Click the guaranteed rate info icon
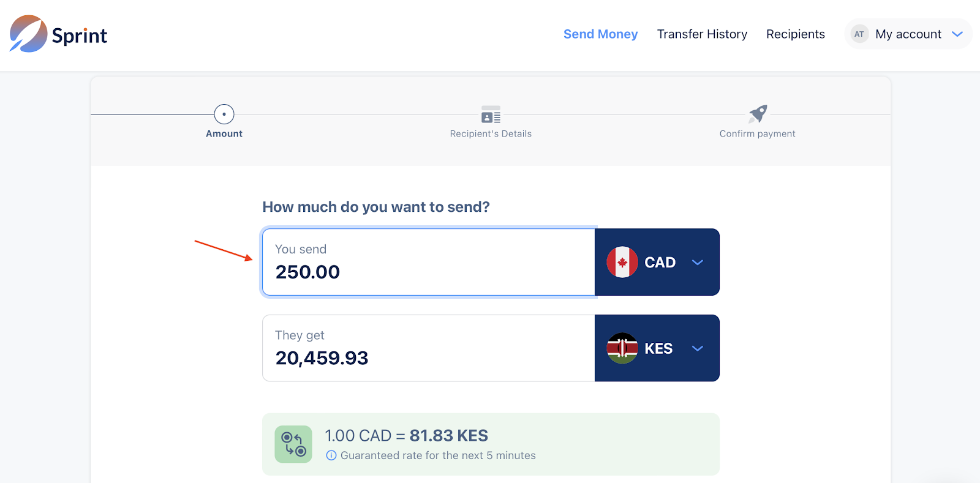 331,455
